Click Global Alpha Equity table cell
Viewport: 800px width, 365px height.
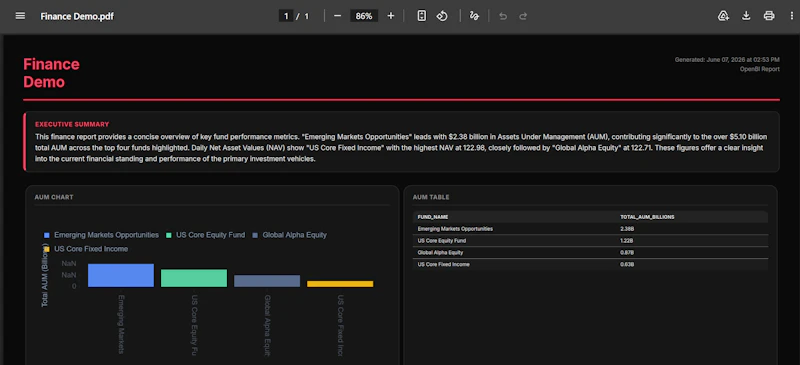click(440, 253)
